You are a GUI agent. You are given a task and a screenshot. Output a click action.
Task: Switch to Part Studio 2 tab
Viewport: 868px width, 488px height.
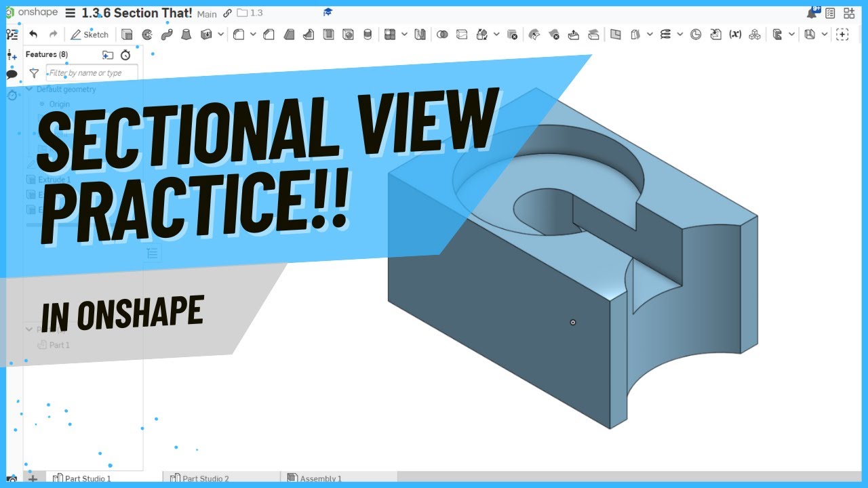[x=199, y=479]
